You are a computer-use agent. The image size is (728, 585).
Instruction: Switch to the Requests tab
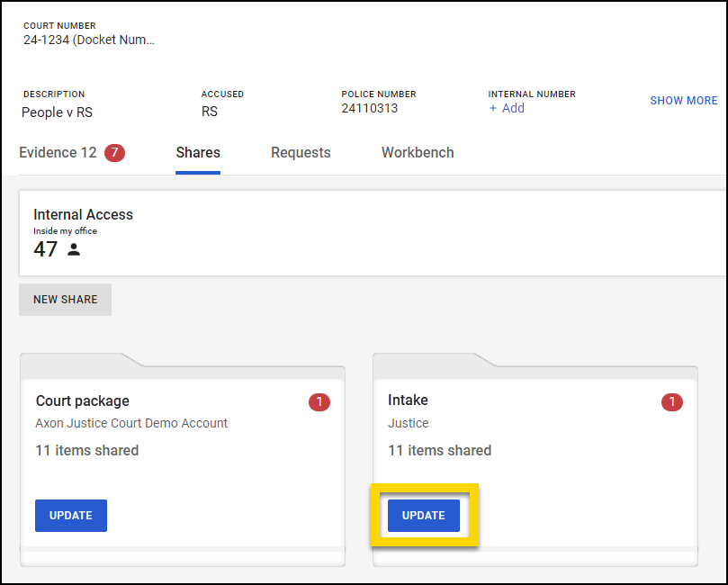[301, 153]
